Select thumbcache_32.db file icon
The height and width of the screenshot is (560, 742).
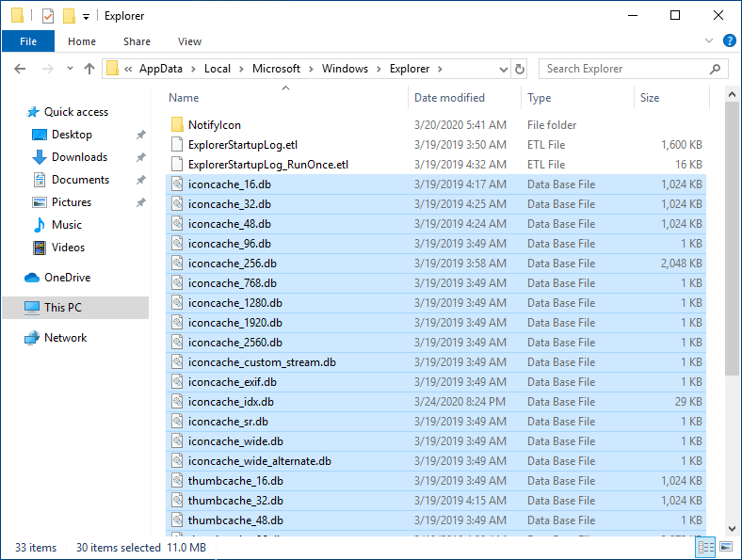[x=177, y=501]
